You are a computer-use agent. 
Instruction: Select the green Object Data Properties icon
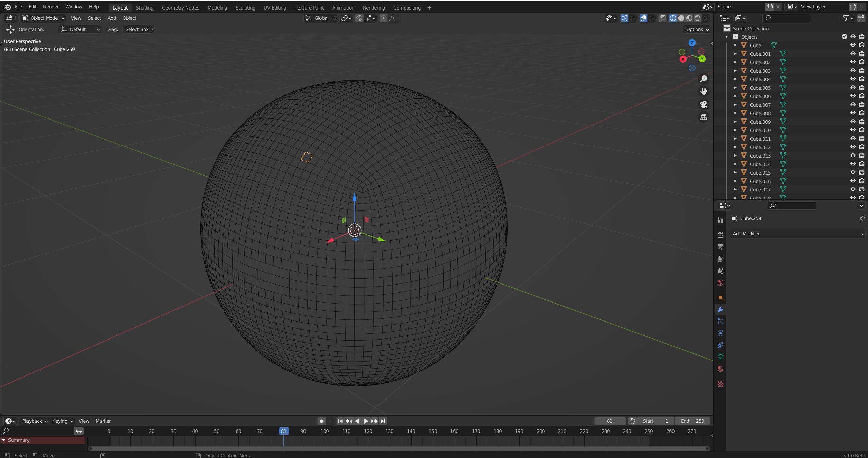coord(721,357)
